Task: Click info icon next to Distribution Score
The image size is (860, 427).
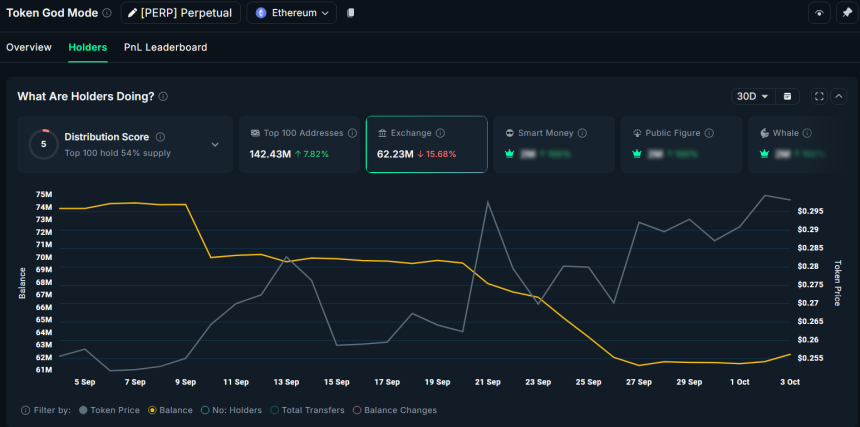Action: pyautogui.click(x=160, y=137)
